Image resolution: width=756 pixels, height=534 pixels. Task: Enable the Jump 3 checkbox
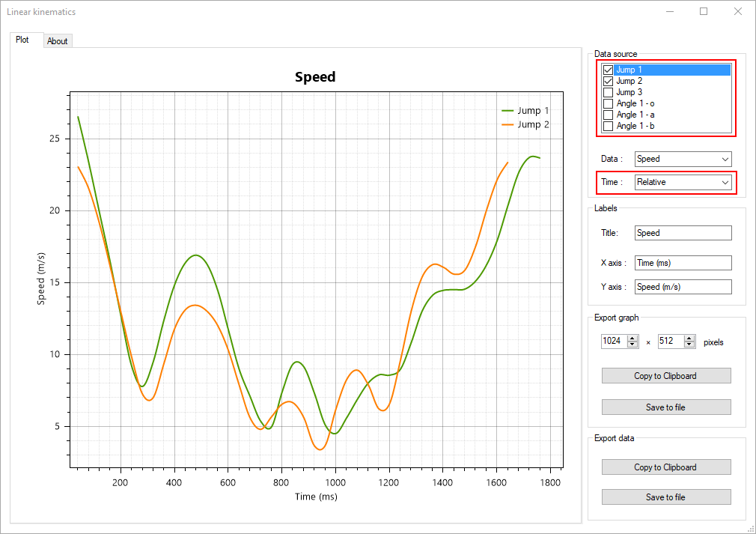coord(608,92)
